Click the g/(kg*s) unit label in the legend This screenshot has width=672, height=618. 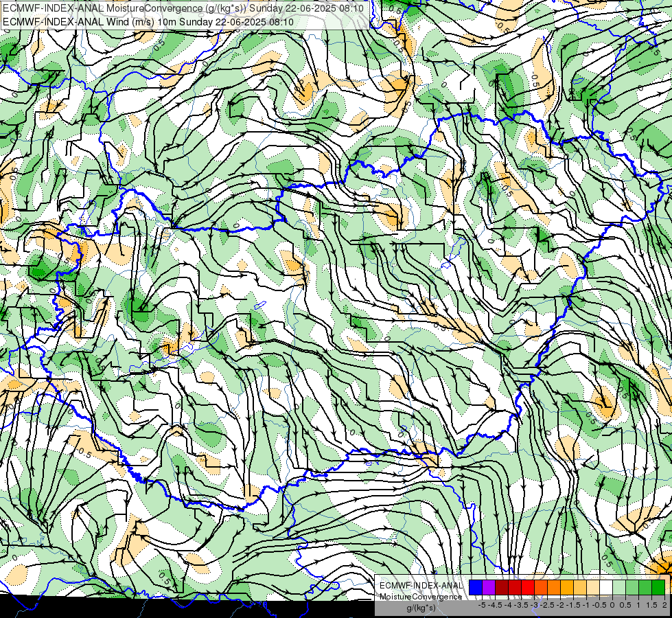[x=421, y=608]
